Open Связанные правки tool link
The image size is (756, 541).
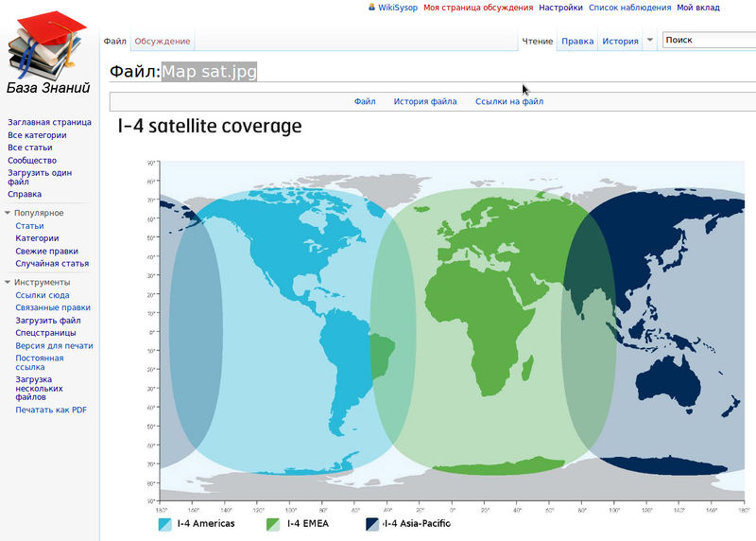click(53, 307)
